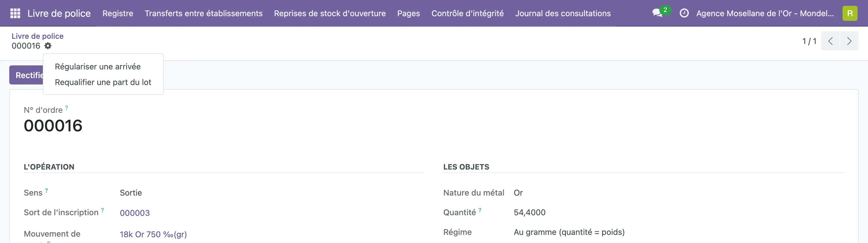Click the Rectifier button
This screenshot has height=243, width=868.
pos(26,75)
